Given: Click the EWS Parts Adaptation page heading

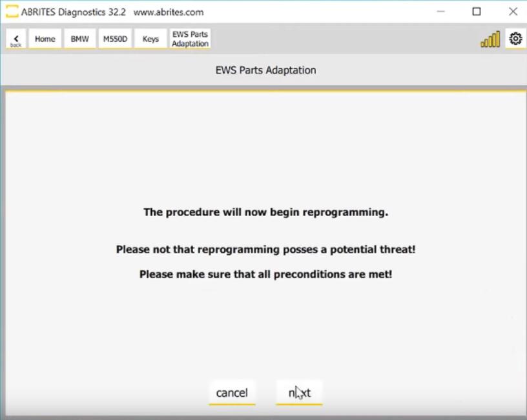Looking at the screenshot, I should [266, 70].
